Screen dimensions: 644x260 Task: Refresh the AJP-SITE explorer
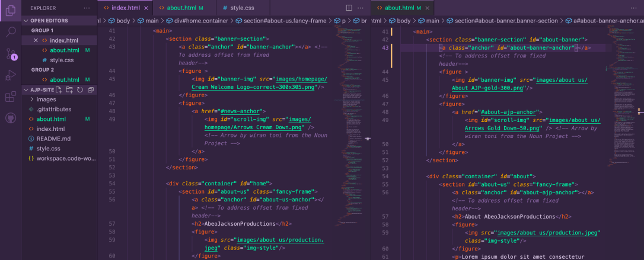coord(80,89)
